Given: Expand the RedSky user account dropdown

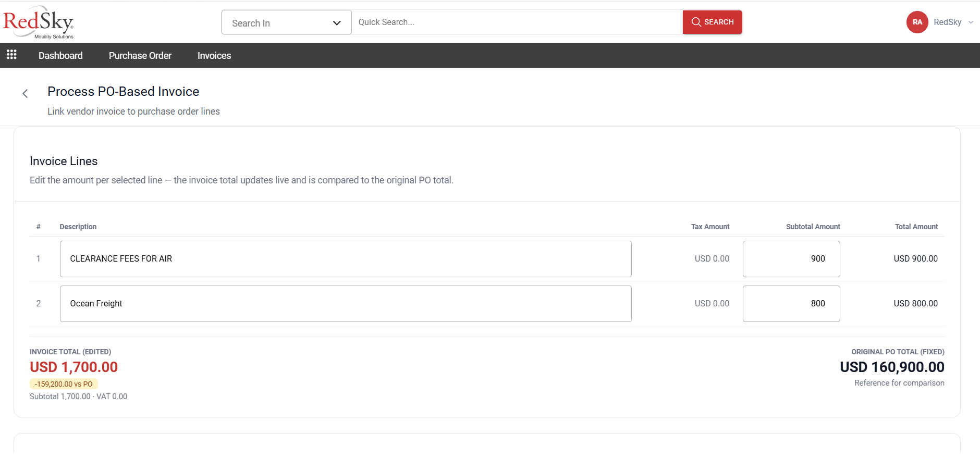Looking at the screenshot, I should (971, 22).
